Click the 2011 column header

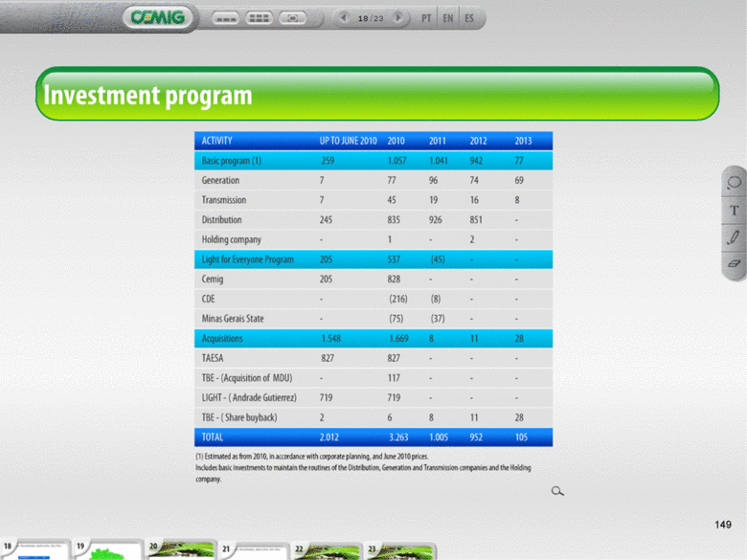[x=438, y=141]
